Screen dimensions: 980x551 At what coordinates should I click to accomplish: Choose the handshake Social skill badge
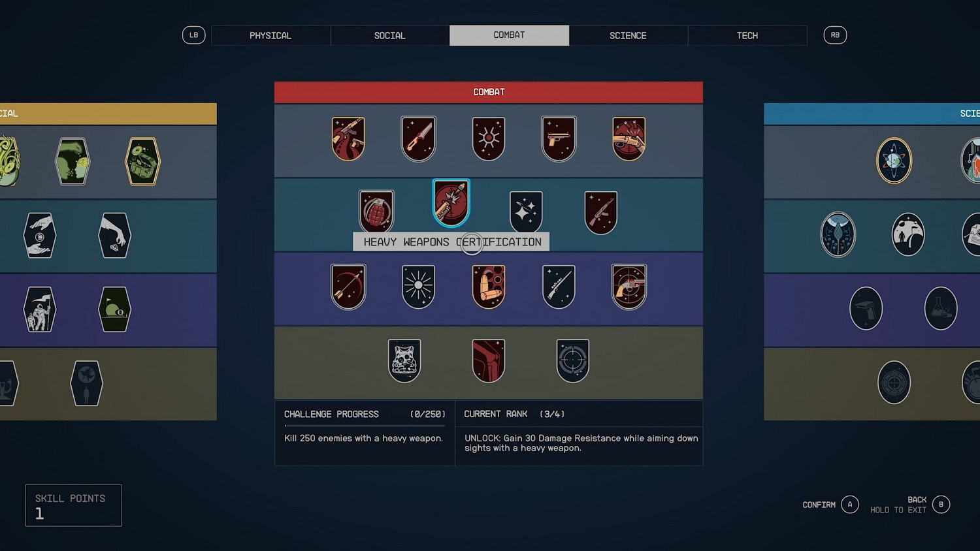point(40,235)
